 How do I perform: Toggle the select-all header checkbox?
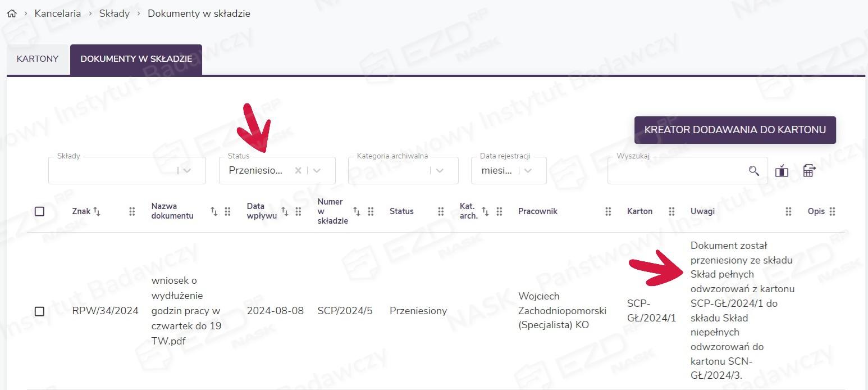click(39, 211)
